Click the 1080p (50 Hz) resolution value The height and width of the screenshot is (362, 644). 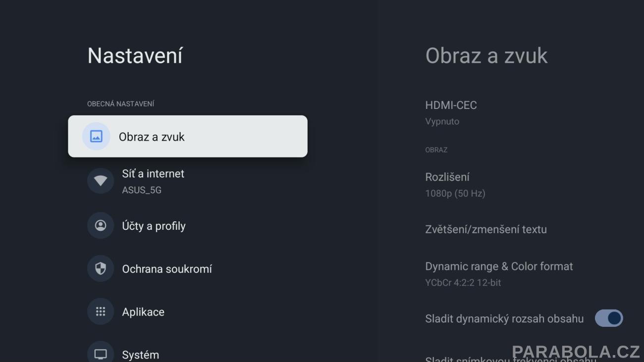pos(455,194)
